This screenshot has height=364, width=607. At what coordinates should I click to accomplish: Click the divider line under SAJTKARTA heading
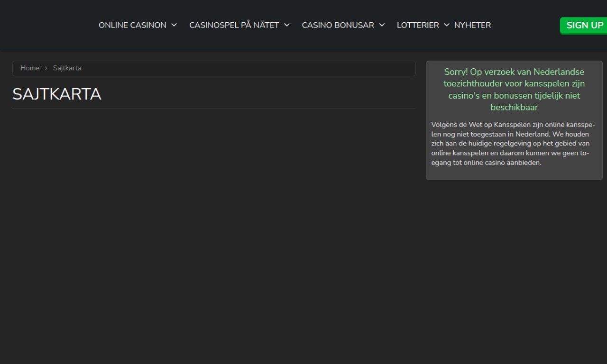[213, 108]
